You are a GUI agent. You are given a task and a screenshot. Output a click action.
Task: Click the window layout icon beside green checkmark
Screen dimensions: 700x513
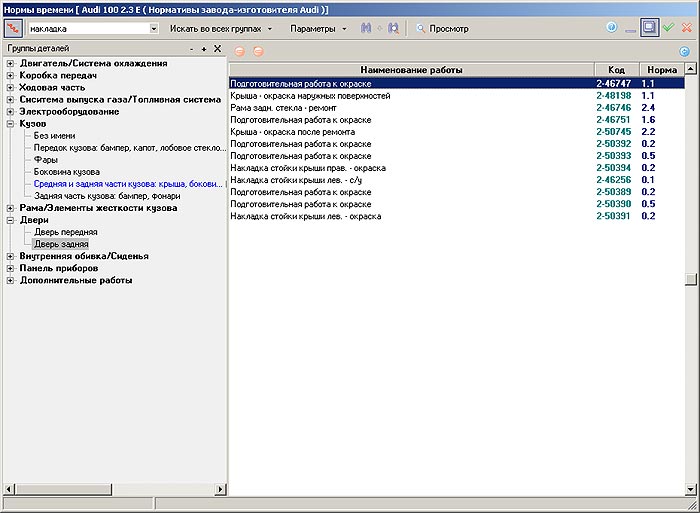(x=649, y=28)
